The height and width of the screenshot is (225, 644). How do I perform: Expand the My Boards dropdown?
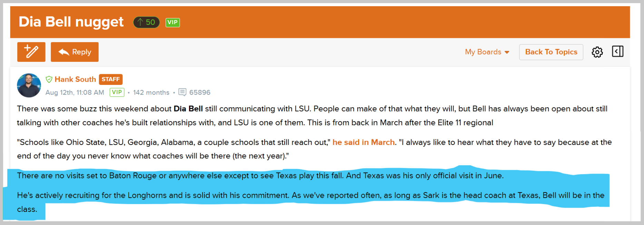tap(487, 52)
